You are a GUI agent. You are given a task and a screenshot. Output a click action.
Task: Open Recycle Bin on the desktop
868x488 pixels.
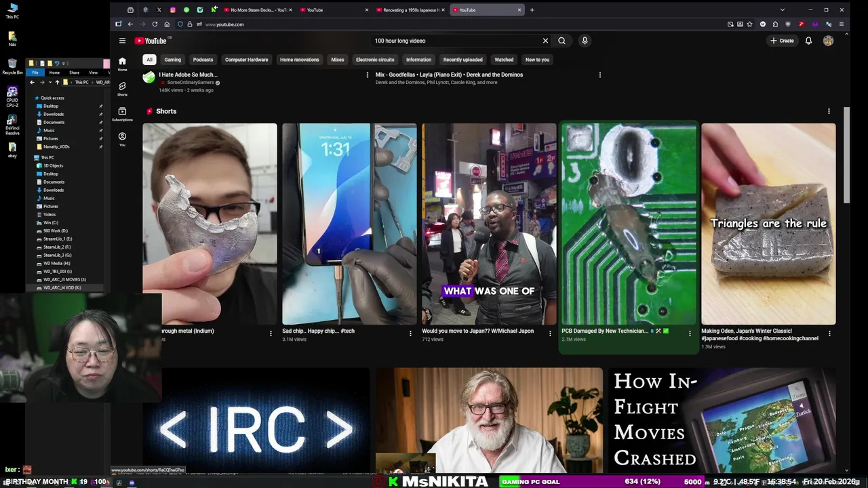pyautogui.click(x=12, y=67)
